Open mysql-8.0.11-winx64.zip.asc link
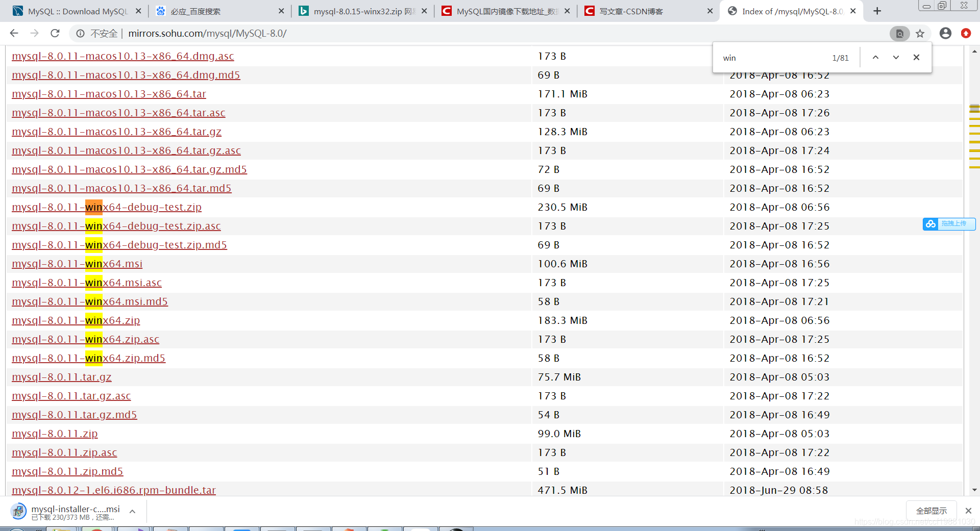The image size is (980, 531). pyautogui.click(x=86, y=339)
